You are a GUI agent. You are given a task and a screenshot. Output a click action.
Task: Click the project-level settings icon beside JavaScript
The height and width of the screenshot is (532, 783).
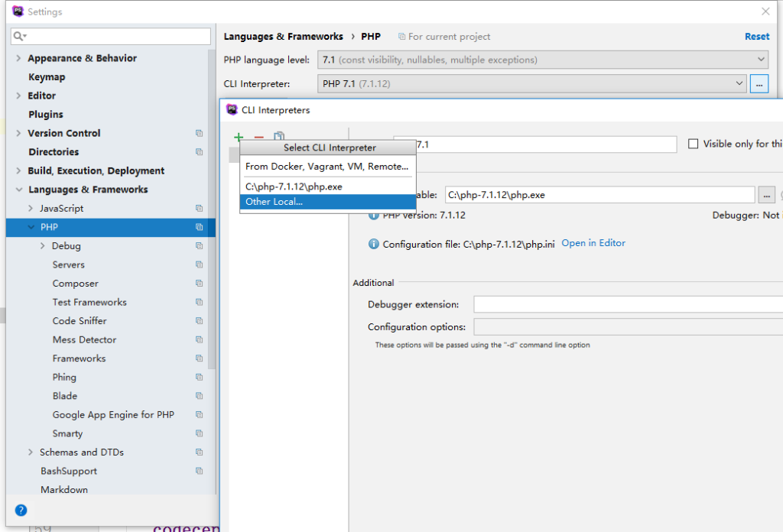[x=198, y=208]
